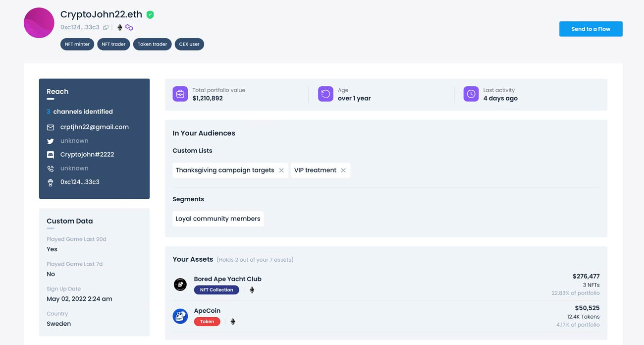The width and height of the screenshot is (644, 345).
Task: Click the Discord icon in Reach
Action: [51, 155]
